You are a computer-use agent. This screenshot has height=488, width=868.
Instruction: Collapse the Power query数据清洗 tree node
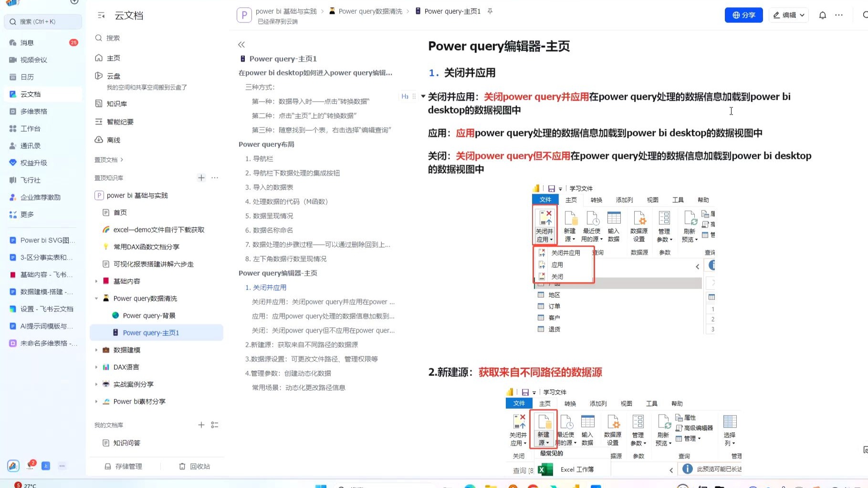[x=96, y=298]
